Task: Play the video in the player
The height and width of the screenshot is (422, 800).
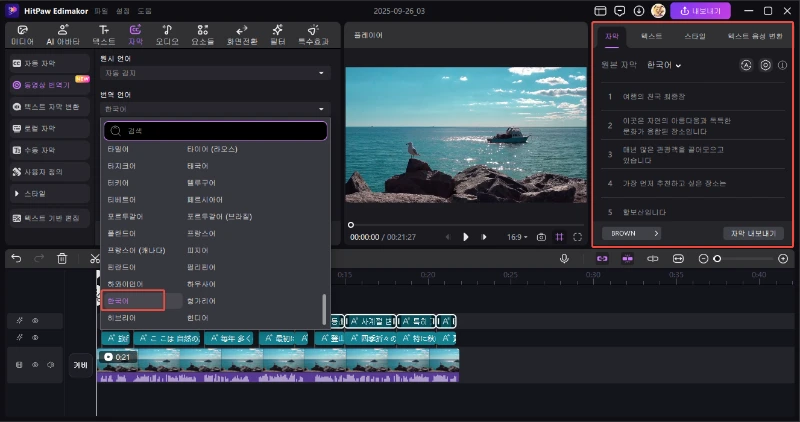Action: click(x=465, y=237)
